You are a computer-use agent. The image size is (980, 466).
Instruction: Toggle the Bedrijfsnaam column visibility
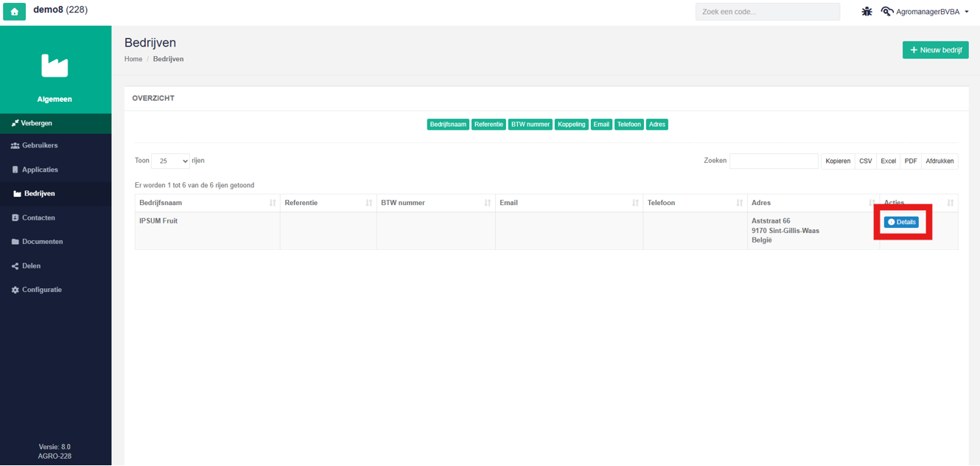pos(448,125)
